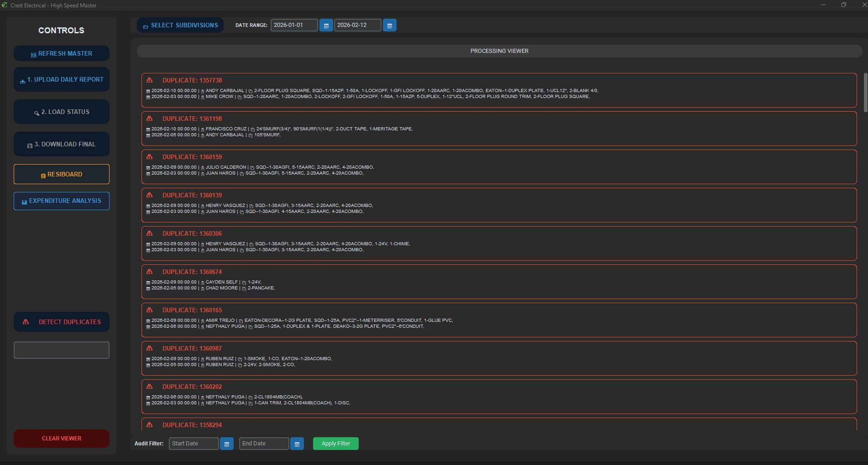Screen dimensions: 868x465
Task: Click the processing viewer vertical scrollbar
Action: tap(865, 93)
